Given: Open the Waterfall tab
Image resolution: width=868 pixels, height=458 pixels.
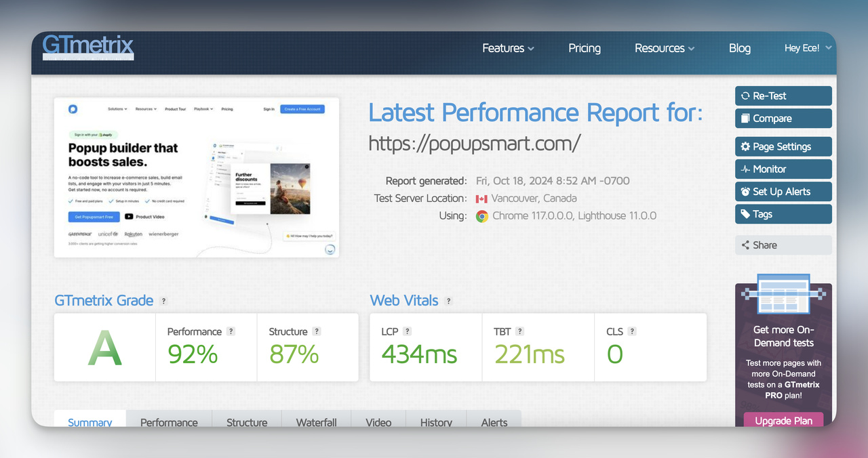Looking at the screenshot, I should coord(316,420).
